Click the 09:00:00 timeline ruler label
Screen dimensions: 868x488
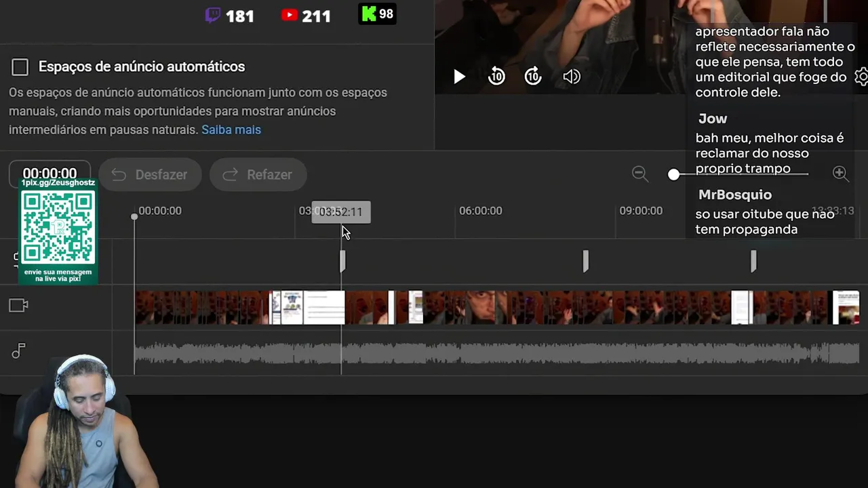(641, 211)
